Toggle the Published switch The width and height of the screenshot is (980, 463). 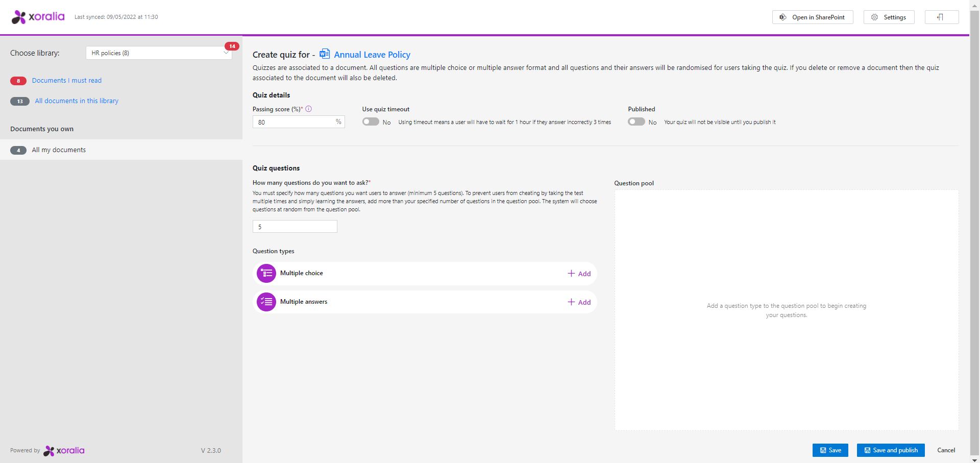636,121
